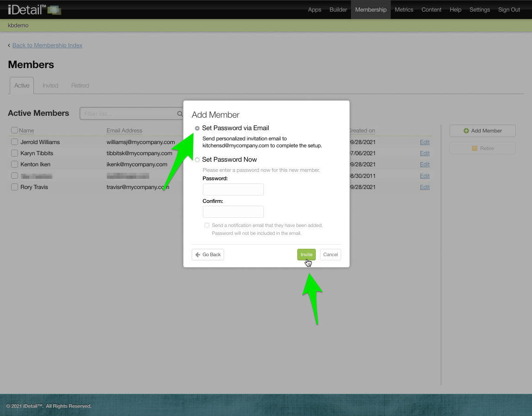The image size is (532, 416).
Task: Click ikenk@mycompany.com email cell
Action: point(137,164)
